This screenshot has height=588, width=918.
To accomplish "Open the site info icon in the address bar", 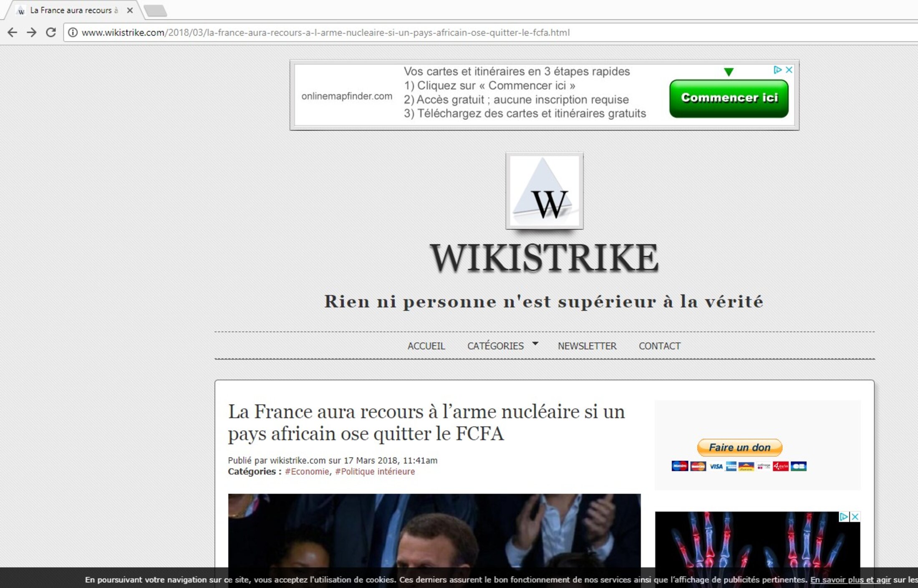I will [73, 32].
